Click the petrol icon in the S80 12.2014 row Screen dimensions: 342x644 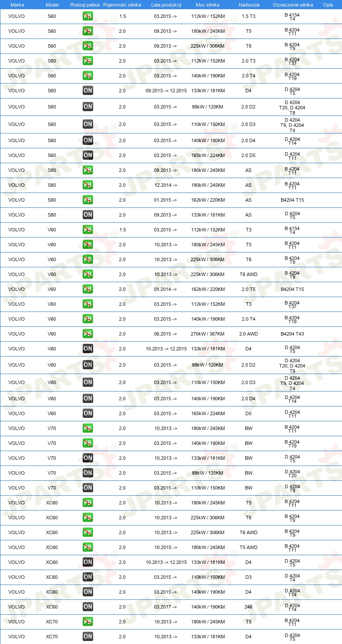point(88,185)
